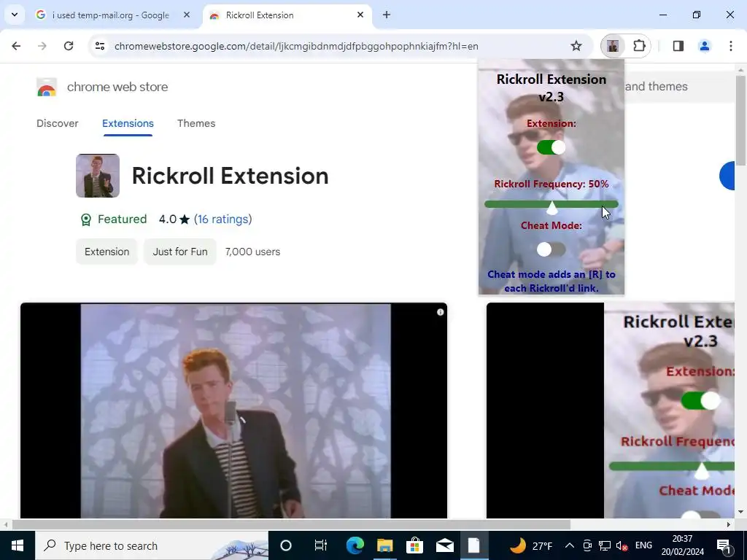The width and height of the screenshot is (747, 560).
Task: Switch to the temp-mail Google tab
Action: point(112,15)
